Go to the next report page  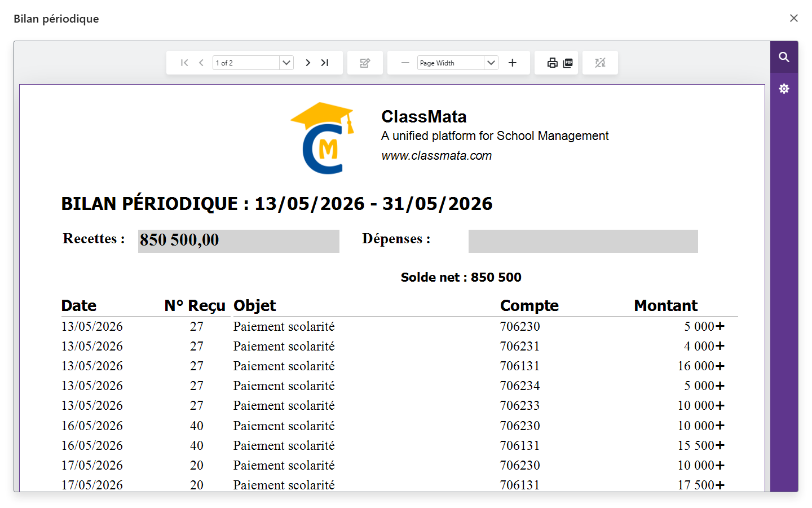pyautogui.click(x=308, y=63)
